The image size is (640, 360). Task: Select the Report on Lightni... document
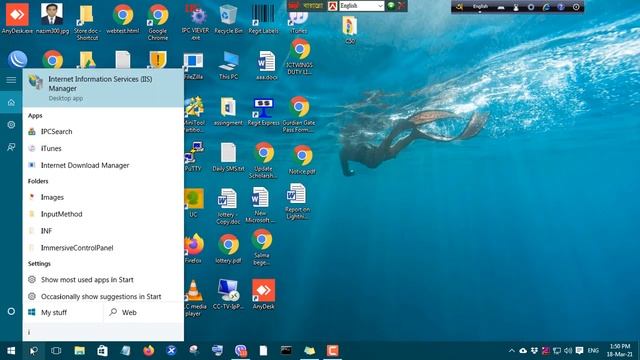[x=297, y=202]
